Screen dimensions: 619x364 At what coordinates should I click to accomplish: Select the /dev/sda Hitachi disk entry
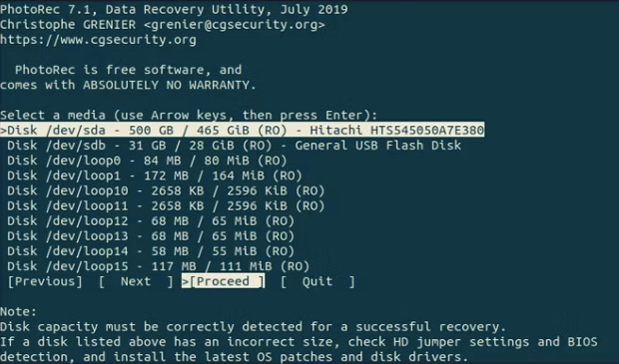tap(243, 130)
